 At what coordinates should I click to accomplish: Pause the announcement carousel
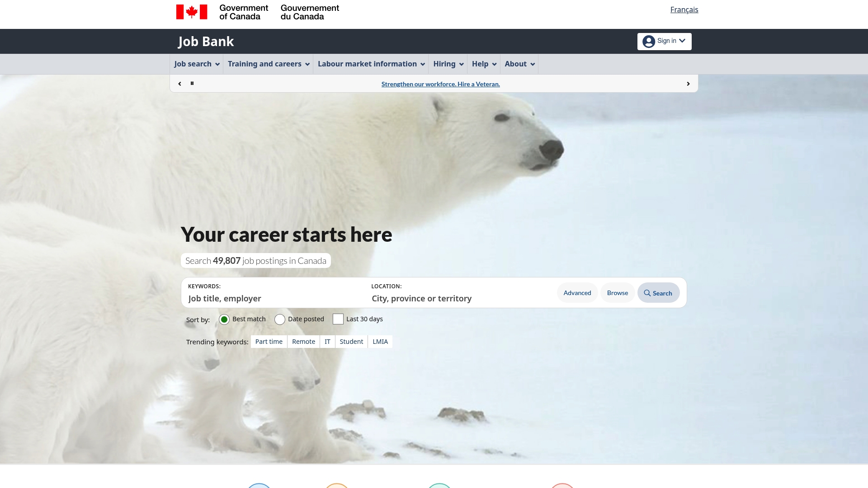[192, 84]
